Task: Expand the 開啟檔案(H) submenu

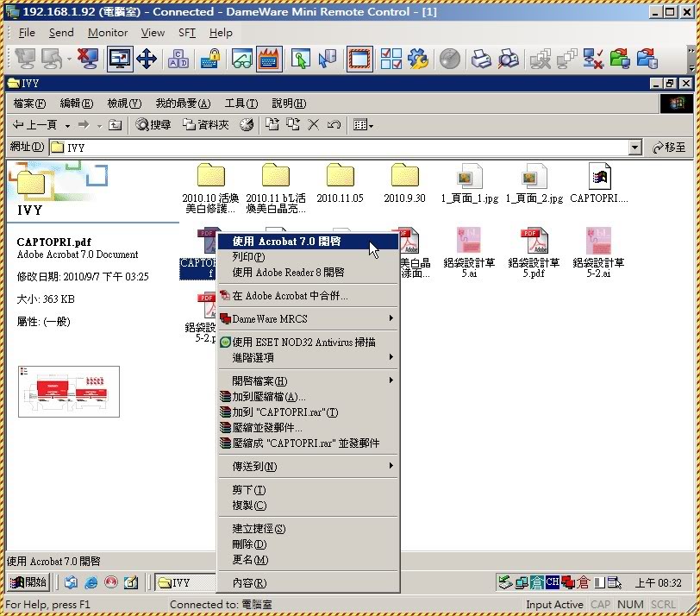Action: pos(308,380)
